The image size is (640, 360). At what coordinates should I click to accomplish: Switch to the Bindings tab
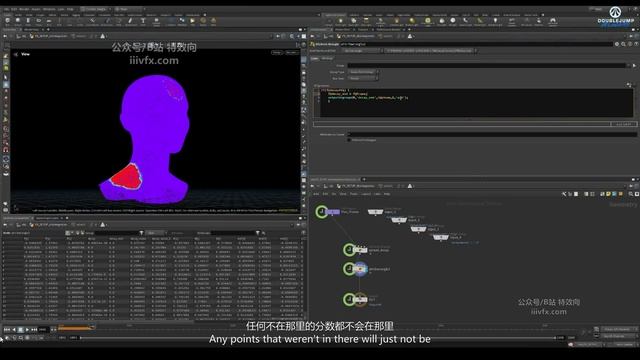click(327, 58)
